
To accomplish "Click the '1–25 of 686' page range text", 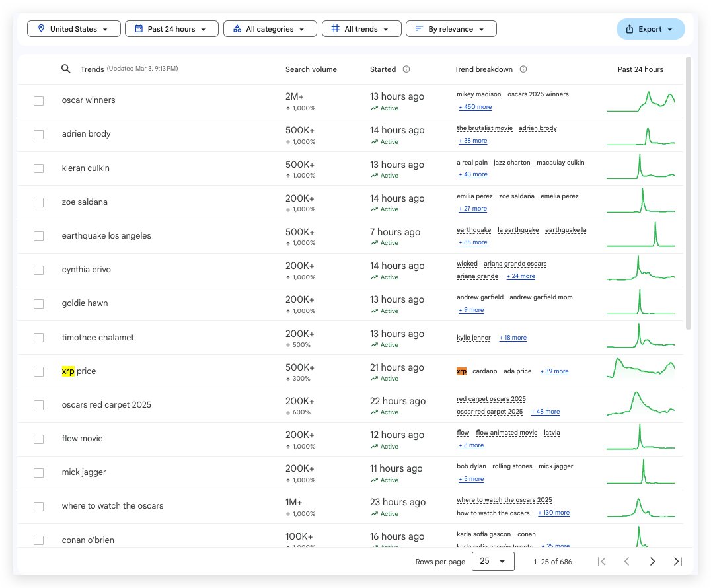I will point(553,562).
